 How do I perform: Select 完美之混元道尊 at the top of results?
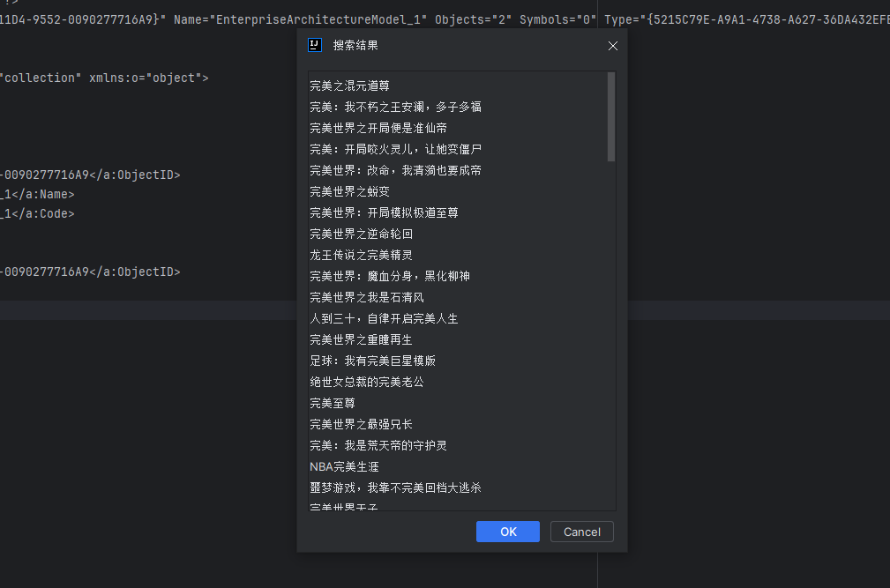coord(348,85)
